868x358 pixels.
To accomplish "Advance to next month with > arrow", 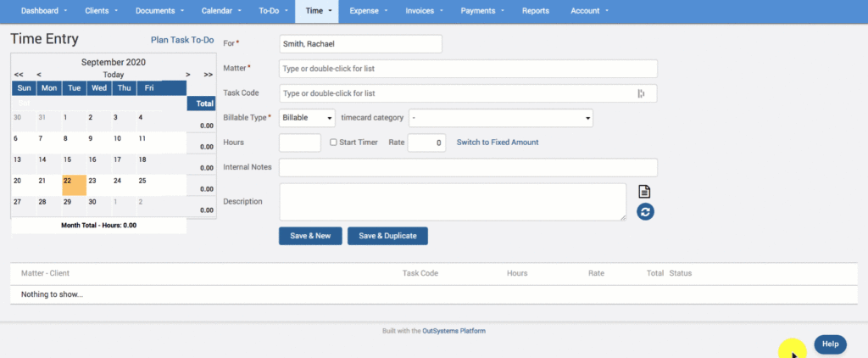I will [188, 75].
